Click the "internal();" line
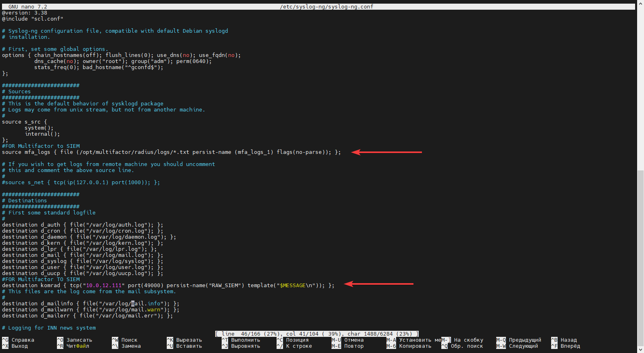Image resolution: width=644 pixels, height=353 pixels. pos(42,134)
